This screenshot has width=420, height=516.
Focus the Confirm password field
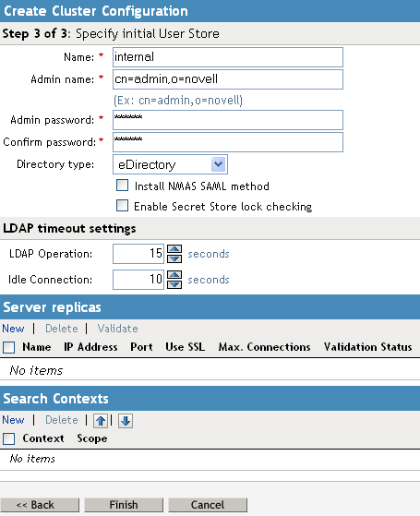click(228, 142)
